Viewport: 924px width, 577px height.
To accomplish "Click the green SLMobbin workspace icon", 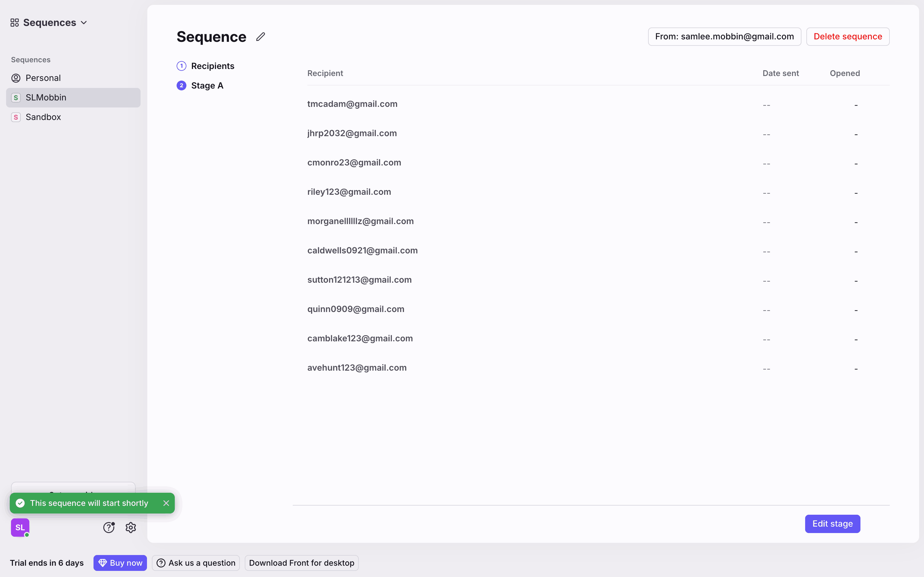I will click(16, 98).
